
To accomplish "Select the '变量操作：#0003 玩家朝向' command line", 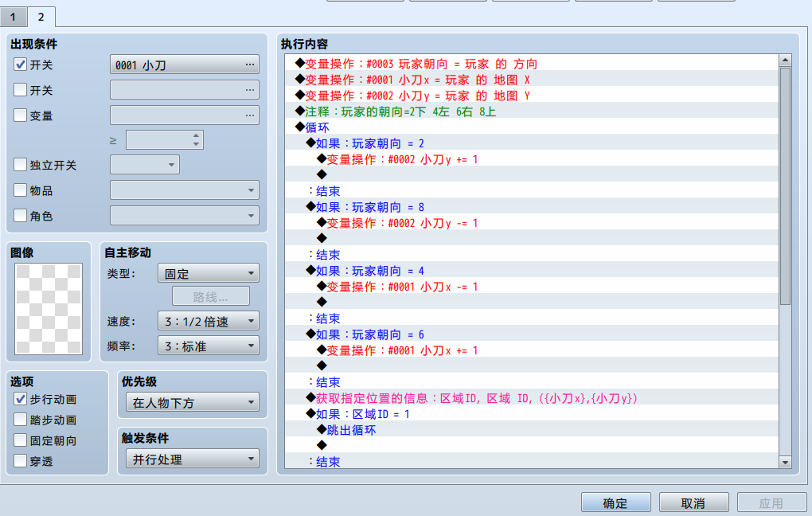I will tap(531, 63).
